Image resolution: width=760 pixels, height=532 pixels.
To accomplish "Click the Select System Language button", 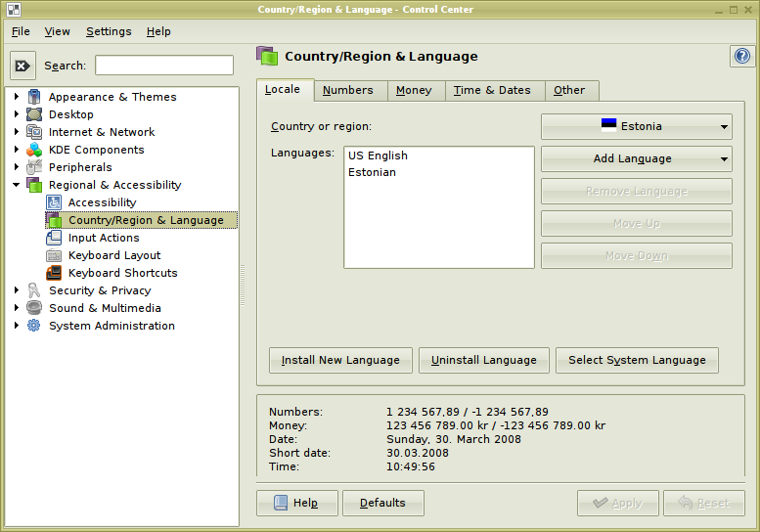I will [637, 360].
